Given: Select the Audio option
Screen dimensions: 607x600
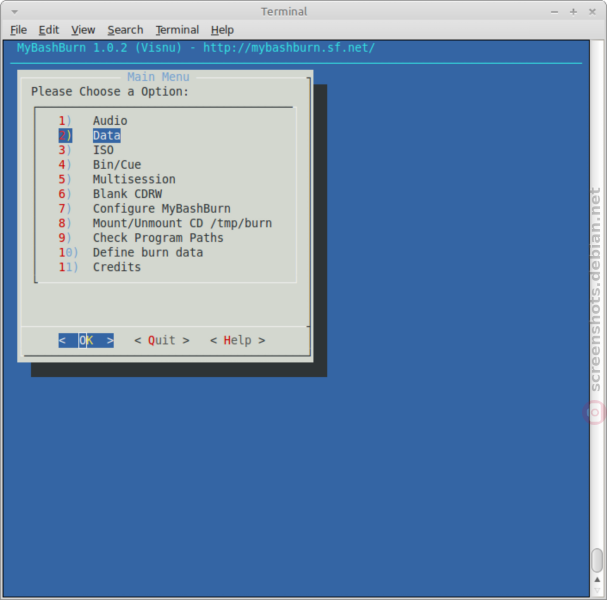Looking at the screenshot, I should click(93, 121).
